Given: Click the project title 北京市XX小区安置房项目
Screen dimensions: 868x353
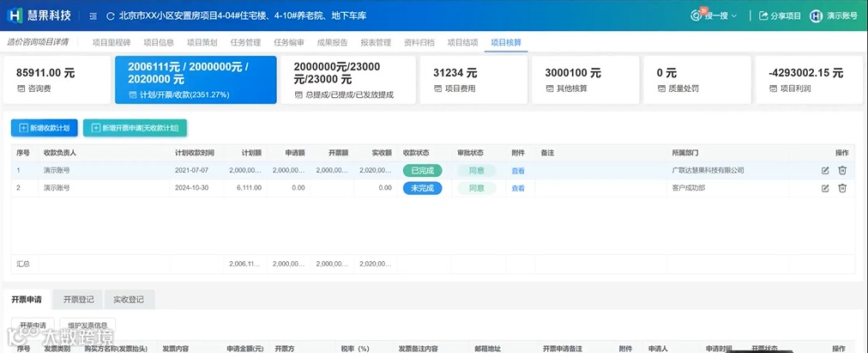Looking at the screenshot, I should (x=242, y=16).
